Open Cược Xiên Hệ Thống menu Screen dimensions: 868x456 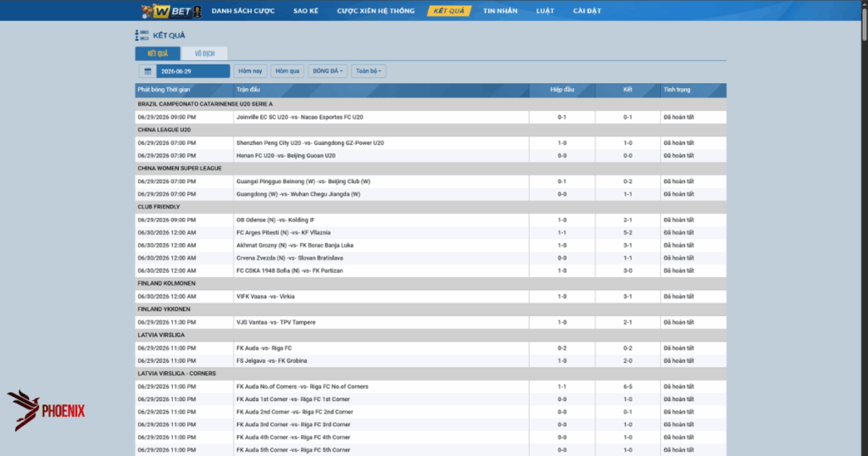point(376,10)
